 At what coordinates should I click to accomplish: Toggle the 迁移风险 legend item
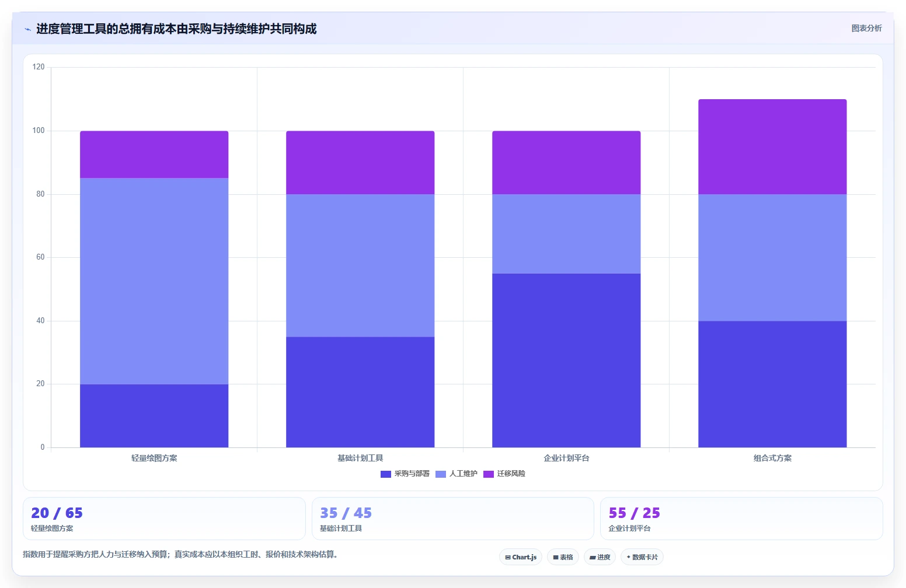(x=504, y=474)
